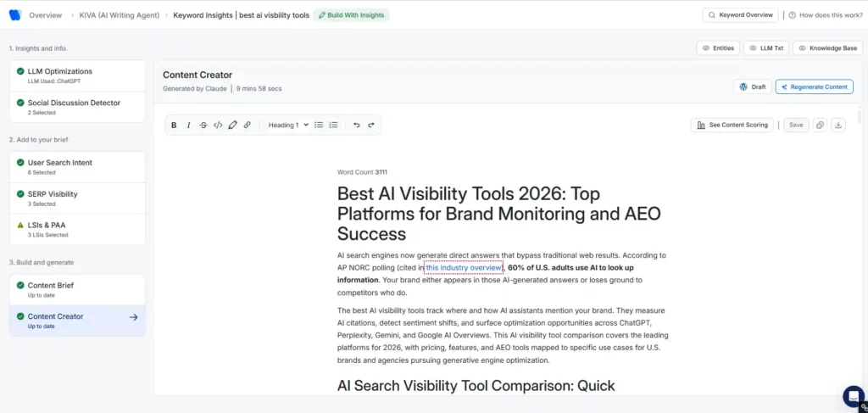
Task: Open the Content Brief step
Action: click(77, 289)
